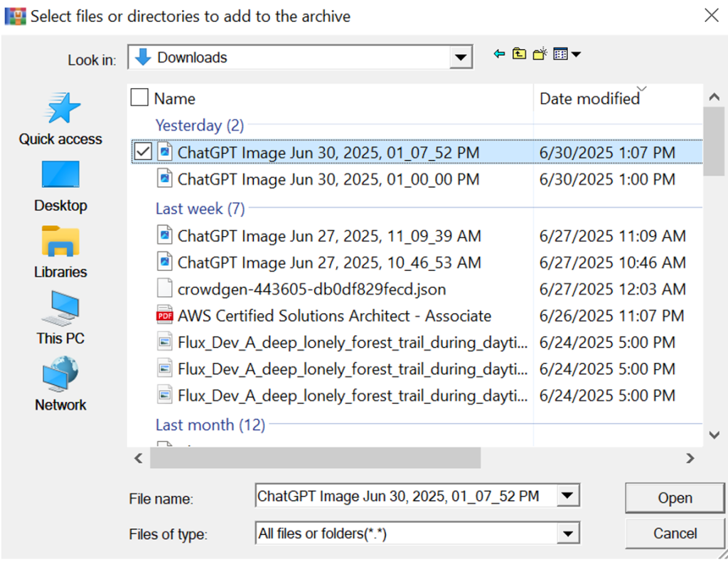The image size is (728, 562).
Task: Open Quick access in the sidebar
Action: click(x=60, y=118)
